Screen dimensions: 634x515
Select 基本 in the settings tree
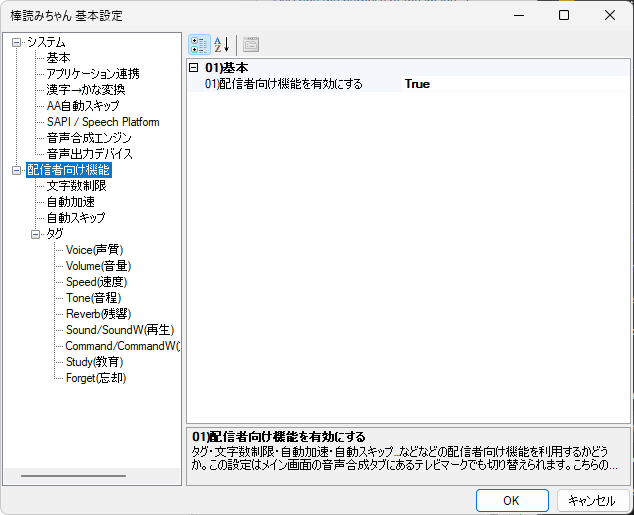tap(59, 58)
